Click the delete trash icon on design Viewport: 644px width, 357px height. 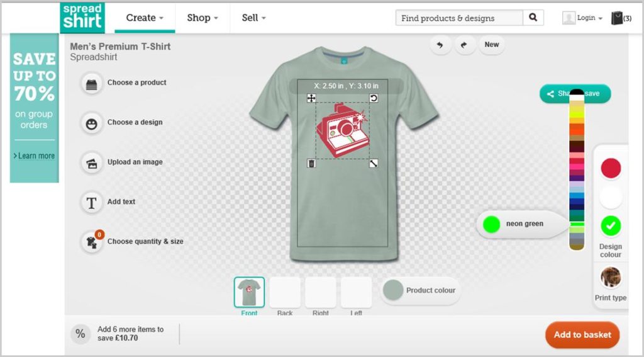tap(311, 164)
